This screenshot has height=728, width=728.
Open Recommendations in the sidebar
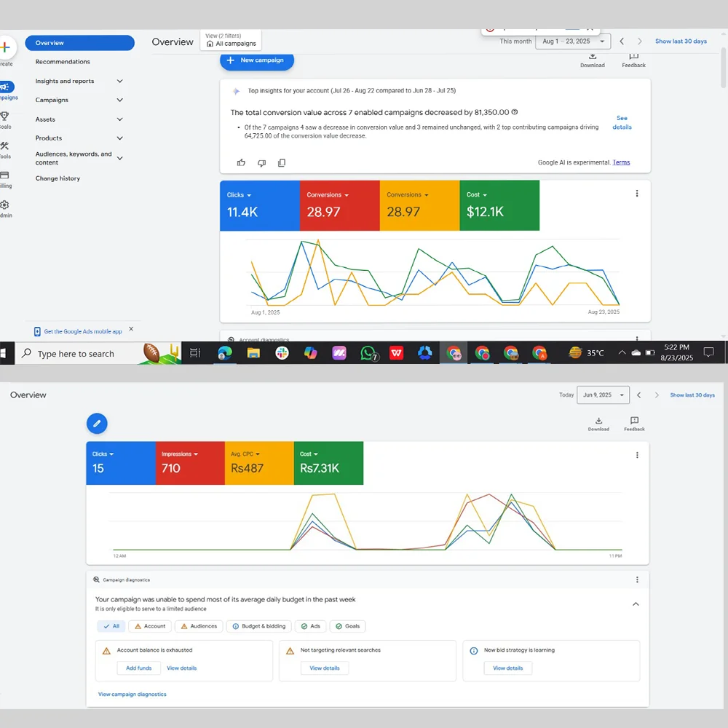(x=63, y=62)
